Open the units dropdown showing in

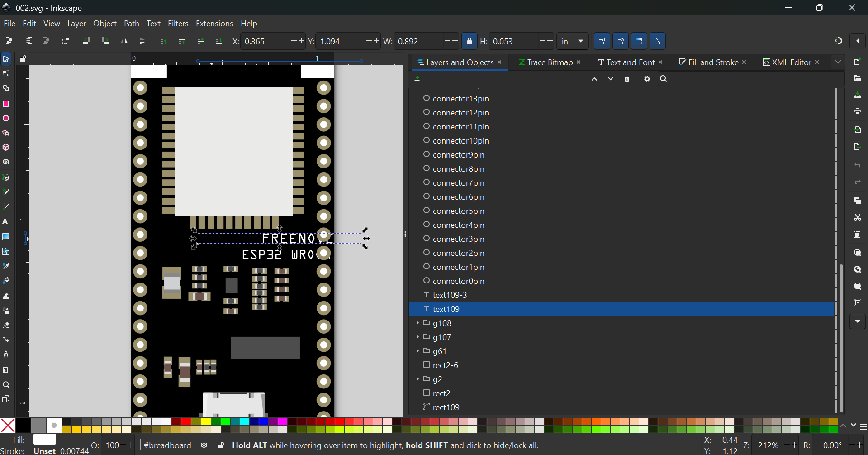tap(572, 41)
